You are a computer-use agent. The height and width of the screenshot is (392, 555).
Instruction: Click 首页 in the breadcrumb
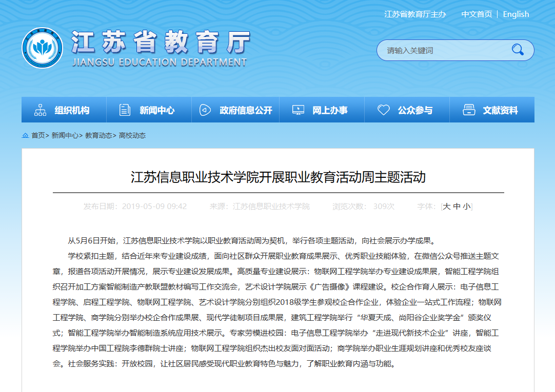pos(38,135)
